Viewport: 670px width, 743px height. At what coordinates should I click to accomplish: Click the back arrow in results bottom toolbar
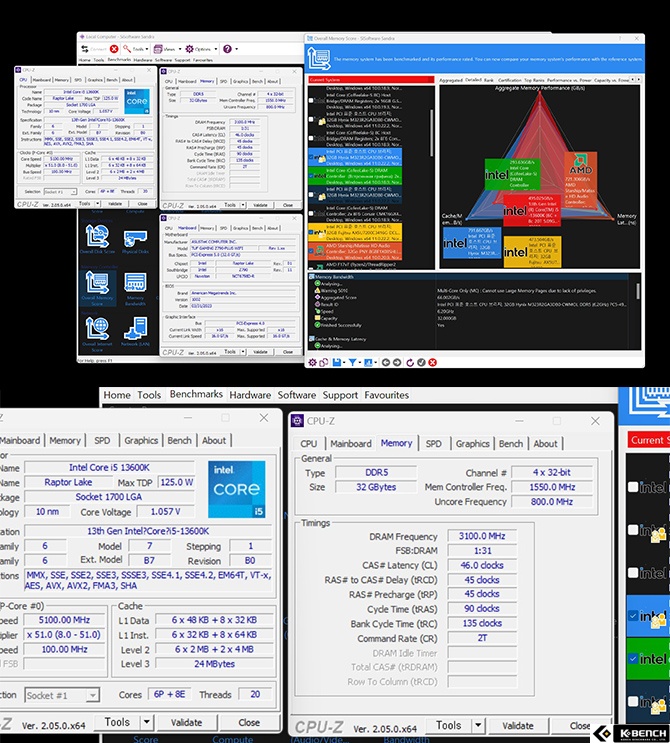(386, 362)
